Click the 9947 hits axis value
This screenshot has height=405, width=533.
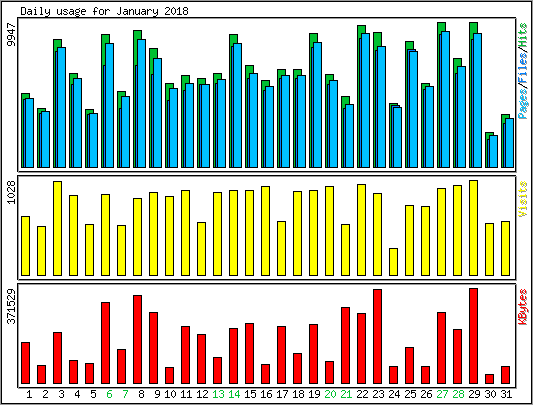click(x=12, y=34)
